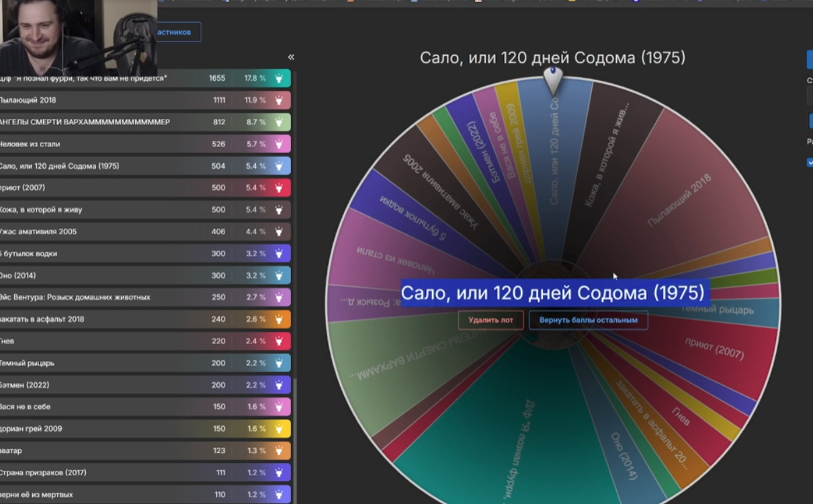This screenshot has width=813, height=504.
Task: Click crown icon for Темный рыцарь
Action: [x=279, y=363]
